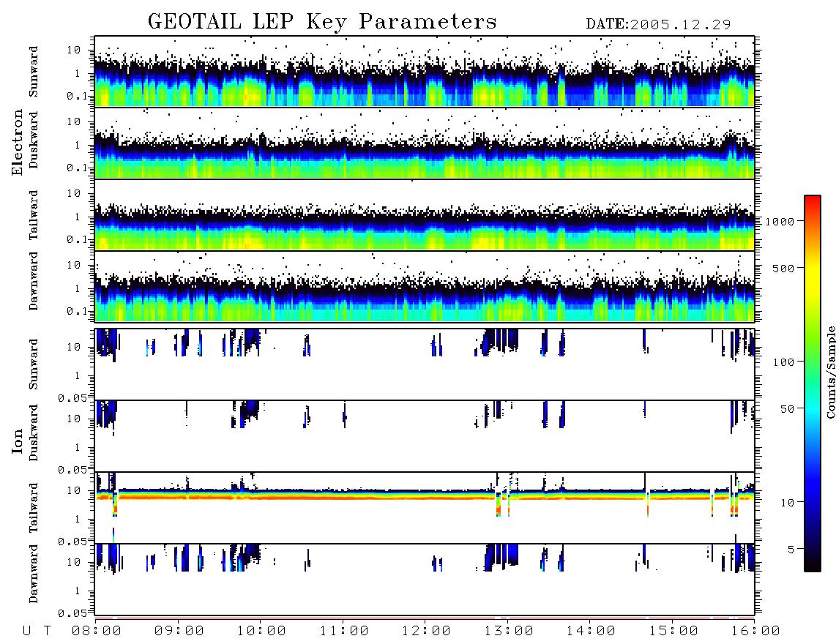Viewport: 836px width, 644px height.
Task: Click the 500 colorbar tick value
Action: pyautogui.click(x=784, y=268)
